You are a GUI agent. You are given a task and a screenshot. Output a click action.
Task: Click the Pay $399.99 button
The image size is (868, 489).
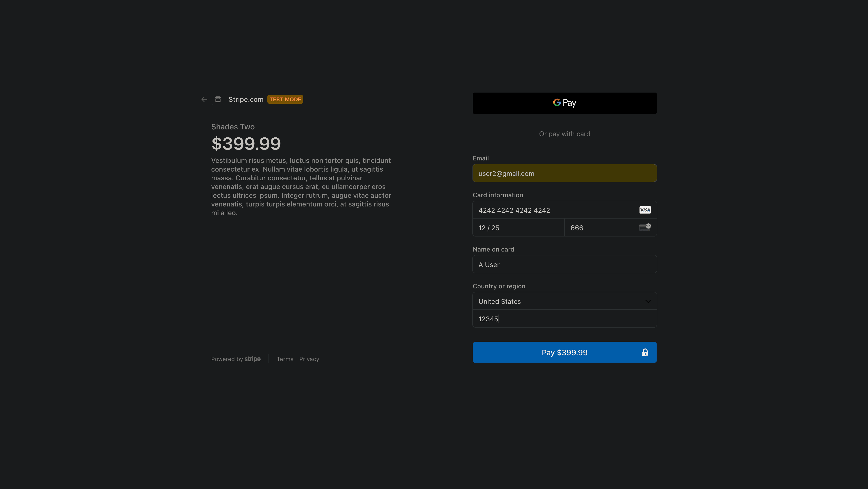pyautogui.click(x=564, y=352)
